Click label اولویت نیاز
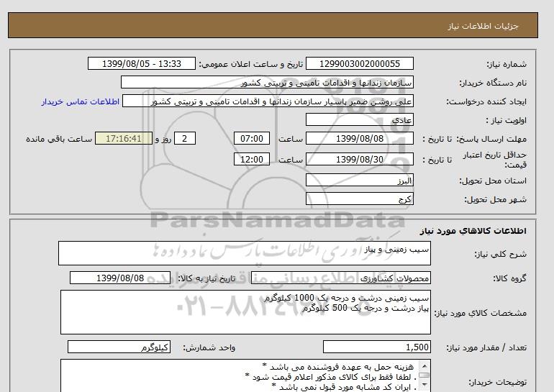 506,120
